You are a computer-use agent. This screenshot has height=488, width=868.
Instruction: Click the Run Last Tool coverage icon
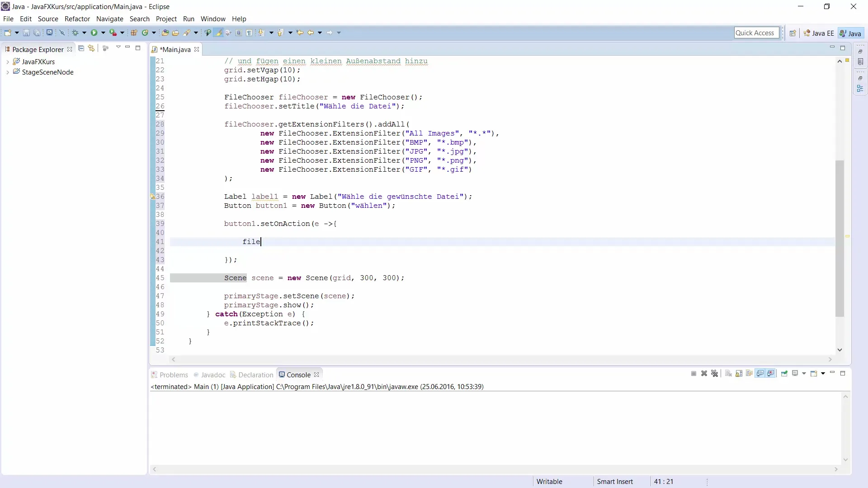[x=113, y=33]
